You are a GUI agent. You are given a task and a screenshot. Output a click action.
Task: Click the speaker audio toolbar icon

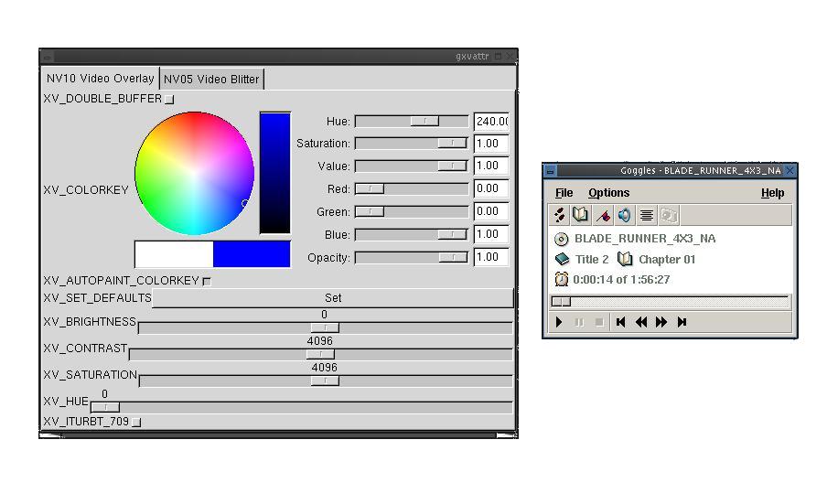[624, 215]
